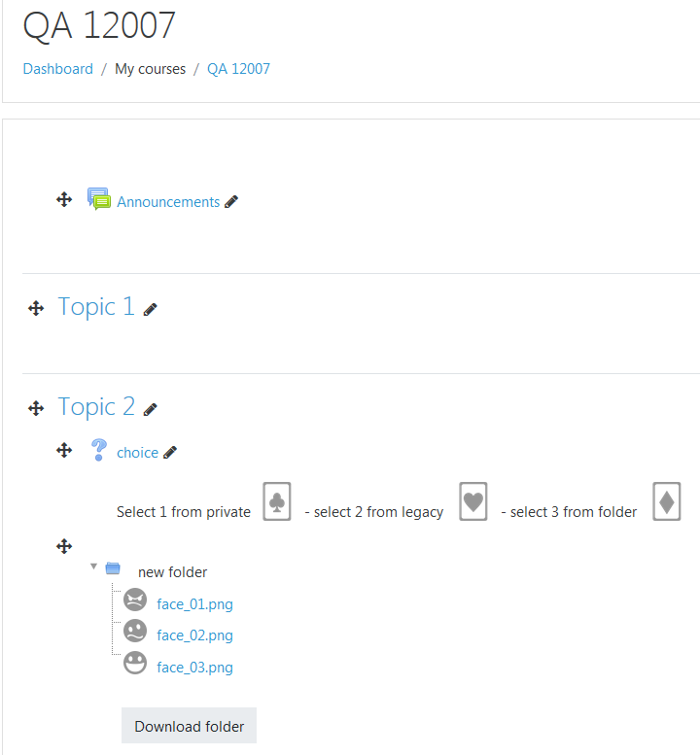The image size is (700, 755).
Task: Click the move handle beside Announcements
Action: pyautogui.click(x=64, y=199)
